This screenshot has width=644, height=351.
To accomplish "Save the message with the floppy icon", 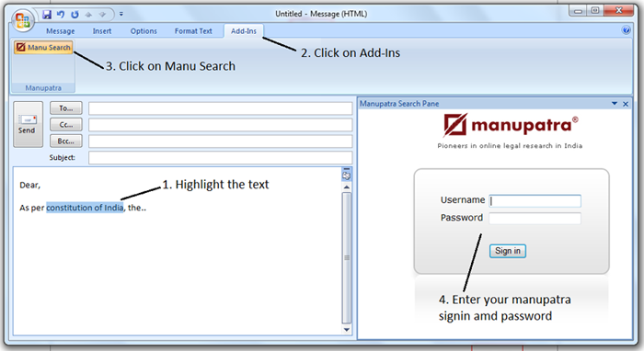I will [x=47, y=15].
